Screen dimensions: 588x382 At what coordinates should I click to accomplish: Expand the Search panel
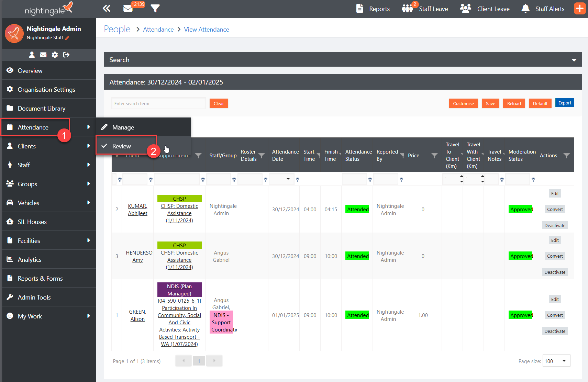pos(574,60)
